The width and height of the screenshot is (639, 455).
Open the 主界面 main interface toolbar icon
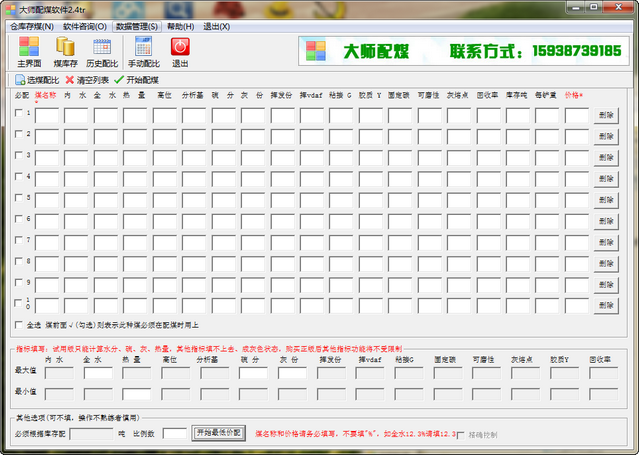pos(29,51)
